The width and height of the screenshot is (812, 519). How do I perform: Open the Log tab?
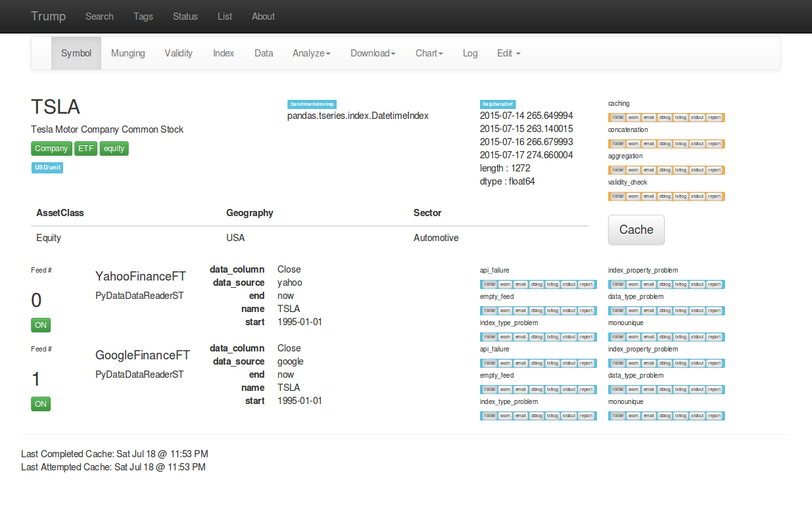[470, 53]
